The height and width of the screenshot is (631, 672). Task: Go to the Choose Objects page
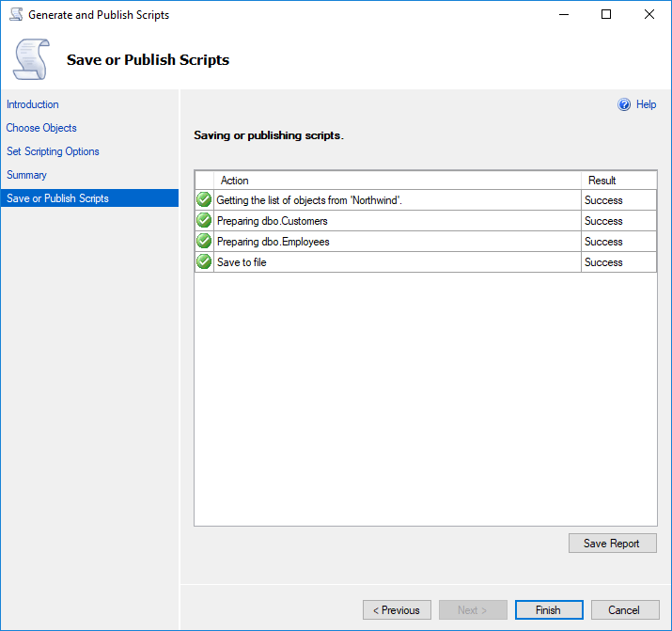click(x=41, y=128)
